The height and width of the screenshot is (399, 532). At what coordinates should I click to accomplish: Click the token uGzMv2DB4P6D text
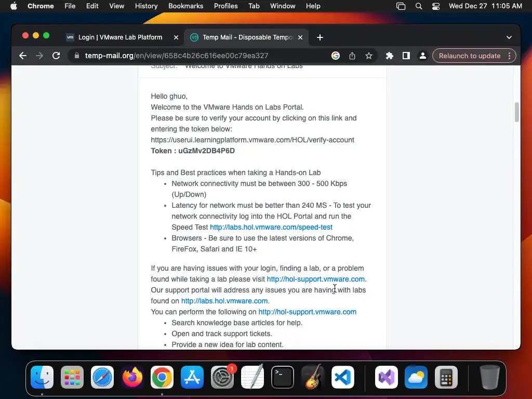(x=206, y=151)
